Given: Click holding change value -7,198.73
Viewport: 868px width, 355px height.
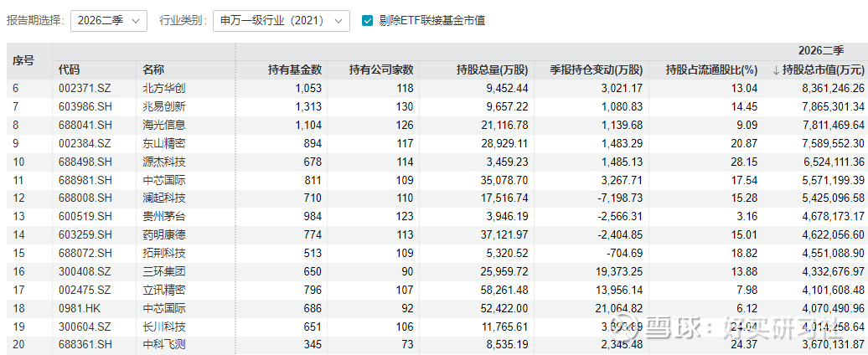Looking at the screenshot, I should 619,198.
